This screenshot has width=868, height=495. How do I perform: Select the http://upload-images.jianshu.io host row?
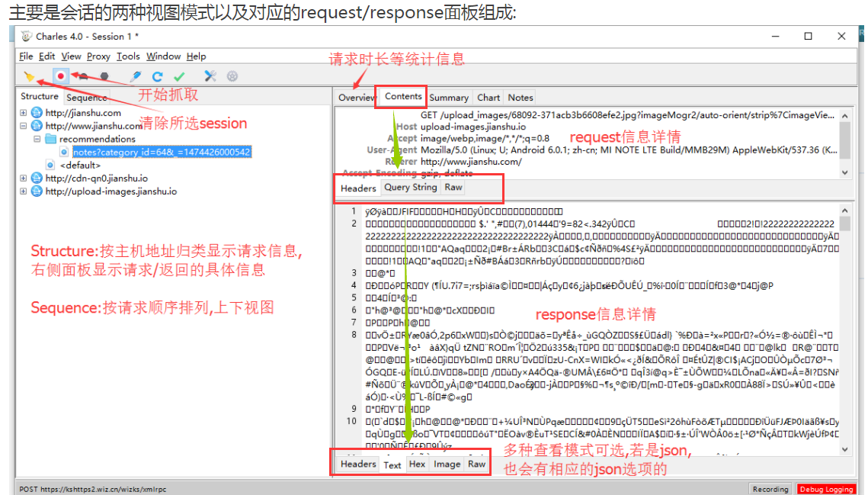coord(111,191)
